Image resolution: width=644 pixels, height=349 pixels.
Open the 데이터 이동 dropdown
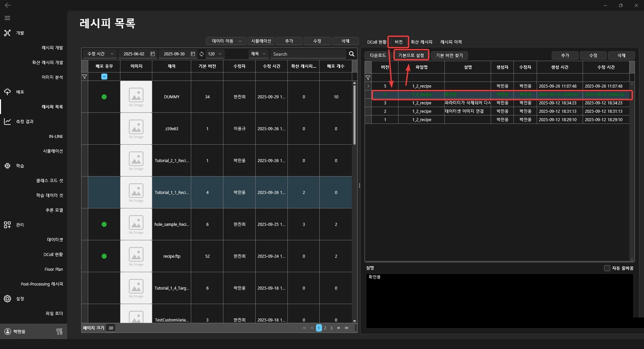[x=226, y=41]
